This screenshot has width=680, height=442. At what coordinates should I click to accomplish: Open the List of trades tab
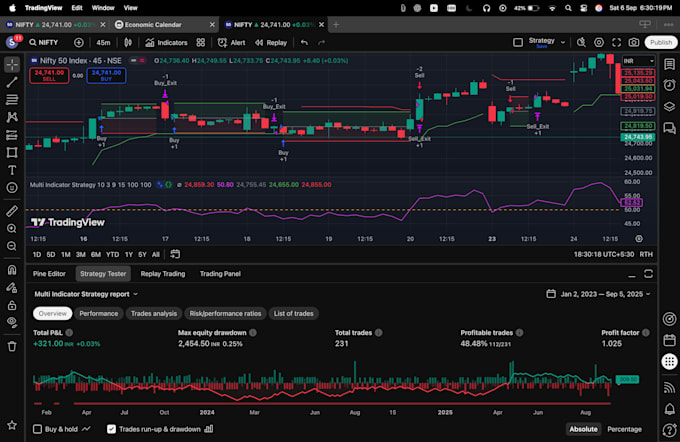pos(293,313)
